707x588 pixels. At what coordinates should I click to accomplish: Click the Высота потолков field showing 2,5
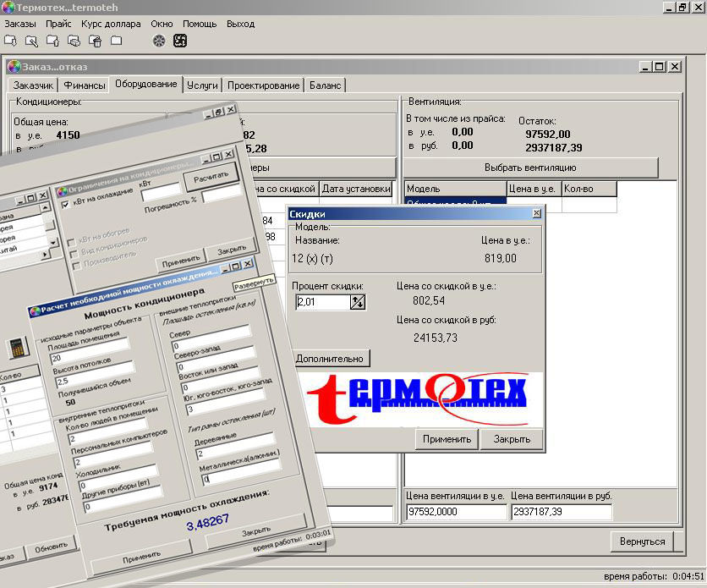click(x=95, y=375)
